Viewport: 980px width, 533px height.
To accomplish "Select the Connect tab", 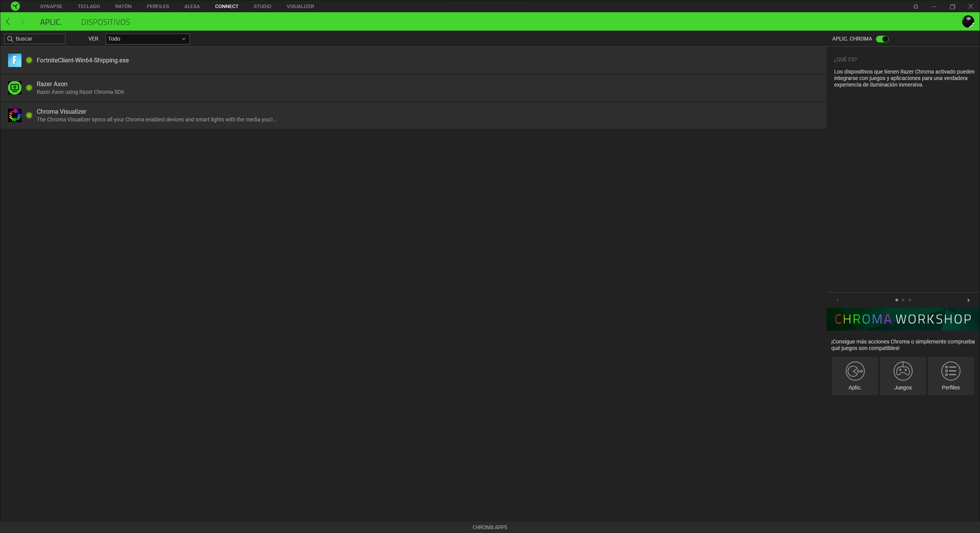I will [x=227, y=7].
